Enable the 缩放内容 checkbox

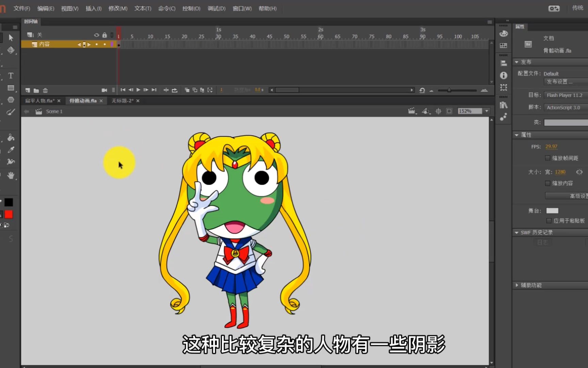(x=548, y=183)
